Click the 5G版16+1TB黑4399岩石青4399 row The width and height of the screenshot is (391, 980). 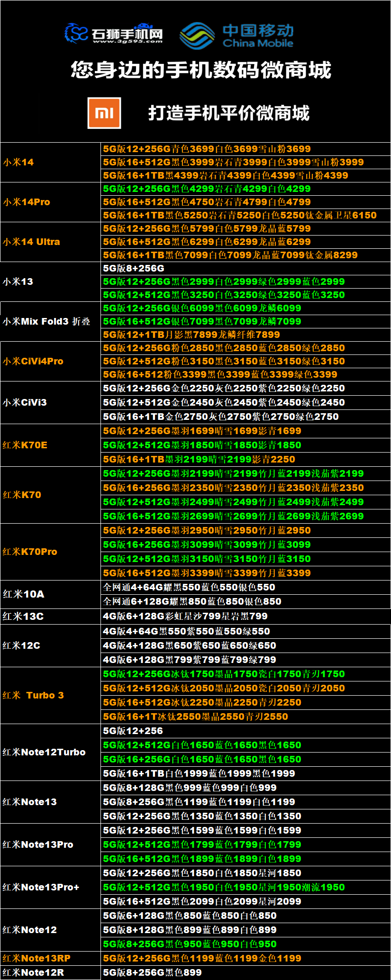click(x=246, y=175)
